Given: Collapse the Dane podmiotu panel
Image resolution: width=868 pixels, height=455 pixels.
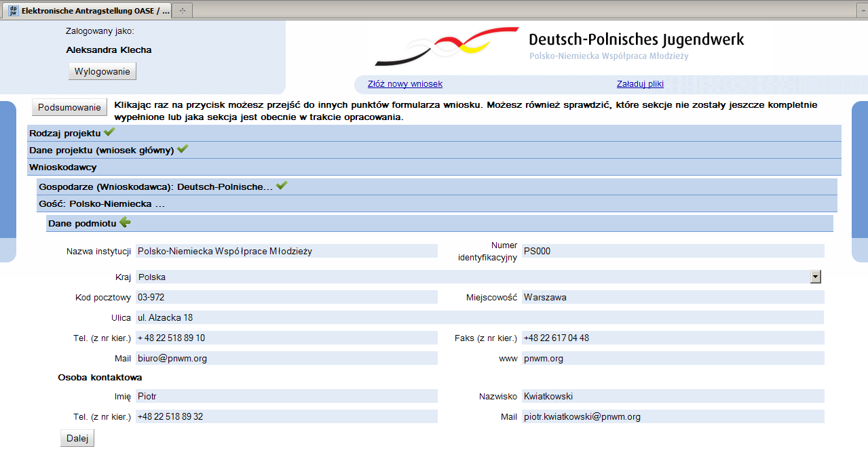Looking at the screenshot, I should pos(440,223).
